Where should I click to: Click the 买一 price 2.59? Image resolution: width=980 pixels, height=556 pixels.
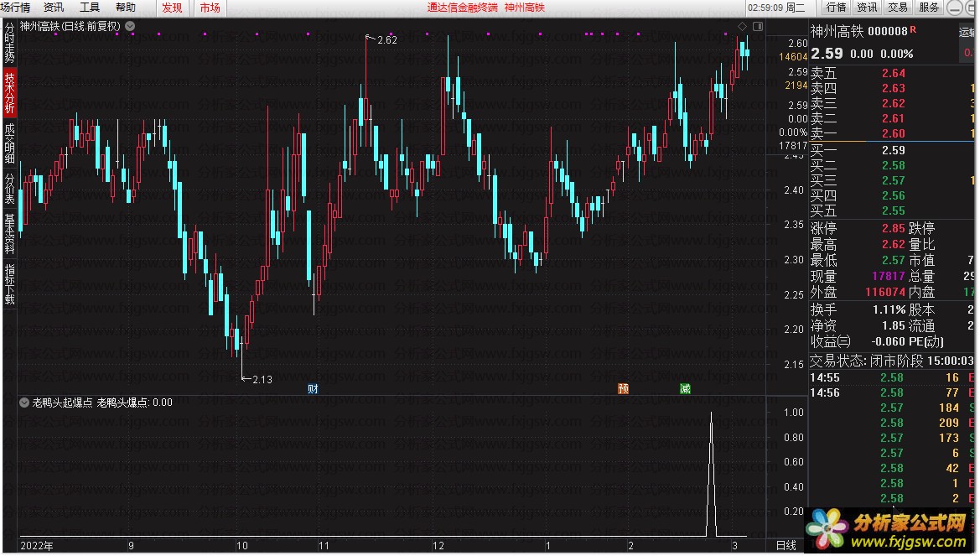(893, 150)
